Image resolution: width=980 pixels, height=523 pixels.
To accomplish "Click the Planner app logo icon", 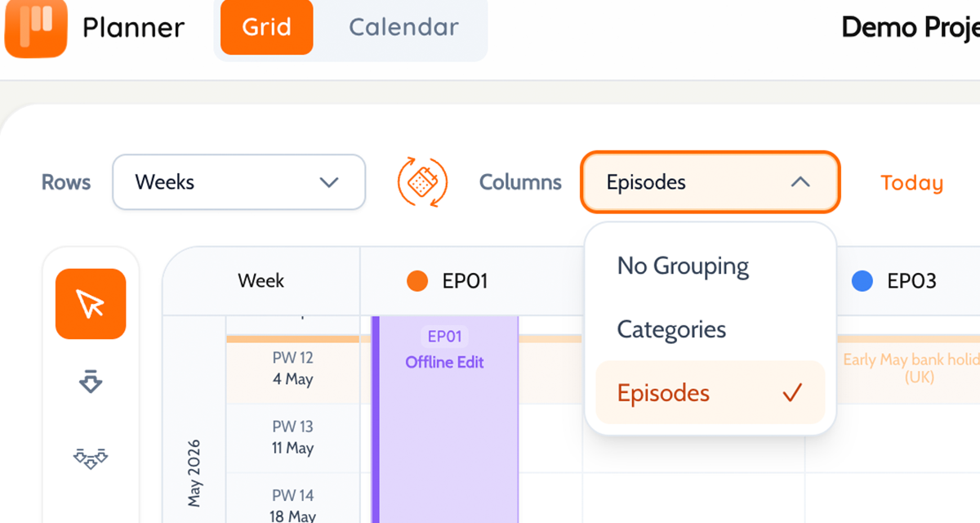I will (x=36, y=27).
